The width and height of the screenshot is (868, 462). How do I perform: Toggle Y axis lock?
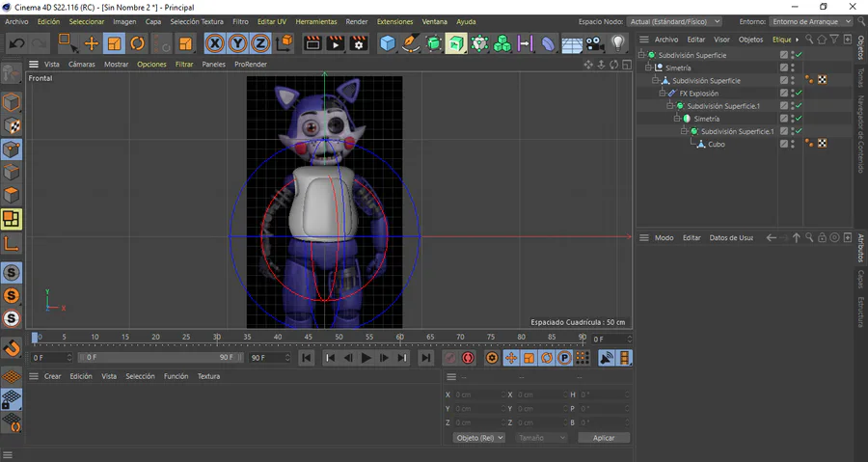237,43
